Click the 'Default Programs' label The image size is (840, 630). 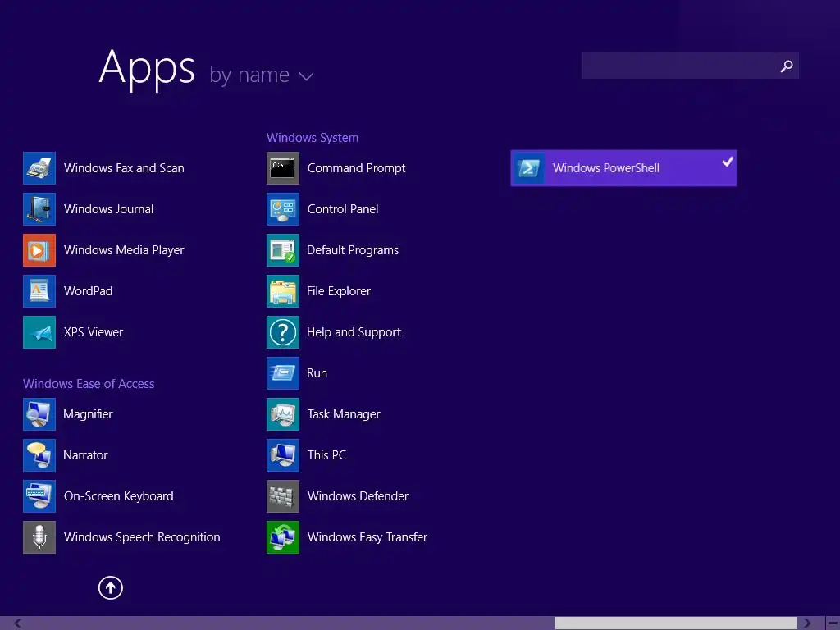353,250
